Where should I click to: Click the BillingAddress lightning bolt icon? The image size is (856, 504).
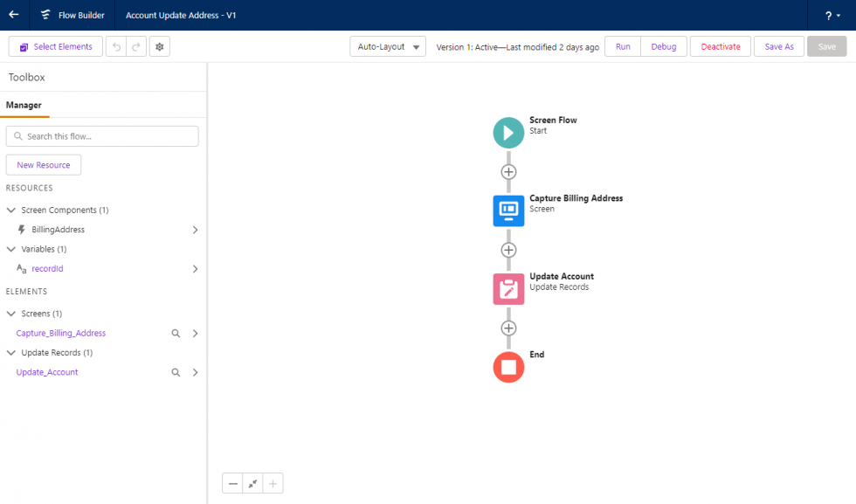(x=21, y=230)
